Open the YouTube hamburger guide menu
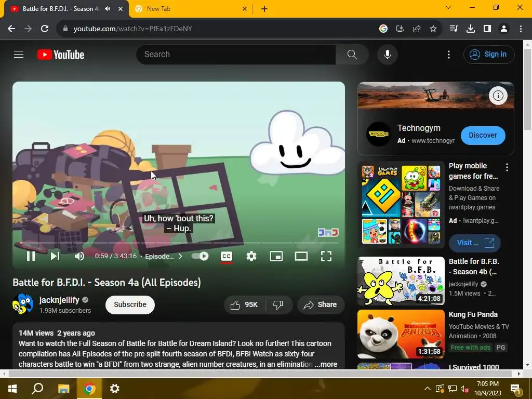 [x=19, y=54]
